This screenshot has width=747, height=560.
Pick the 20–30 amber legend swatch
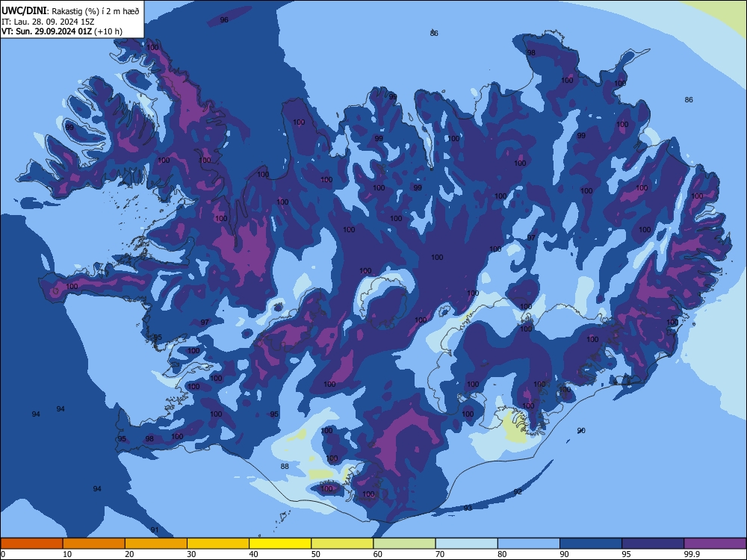tap(156, 544)
